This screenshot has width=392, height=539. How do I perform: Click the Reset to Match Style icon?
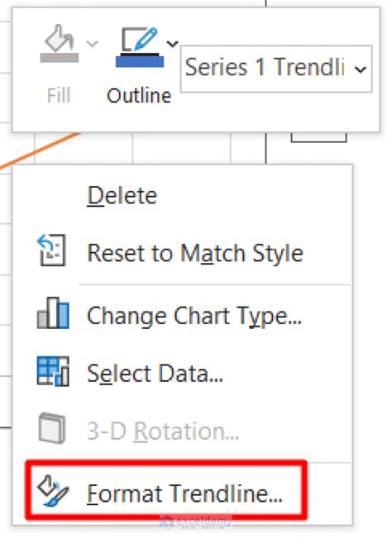tap(52, 250)
